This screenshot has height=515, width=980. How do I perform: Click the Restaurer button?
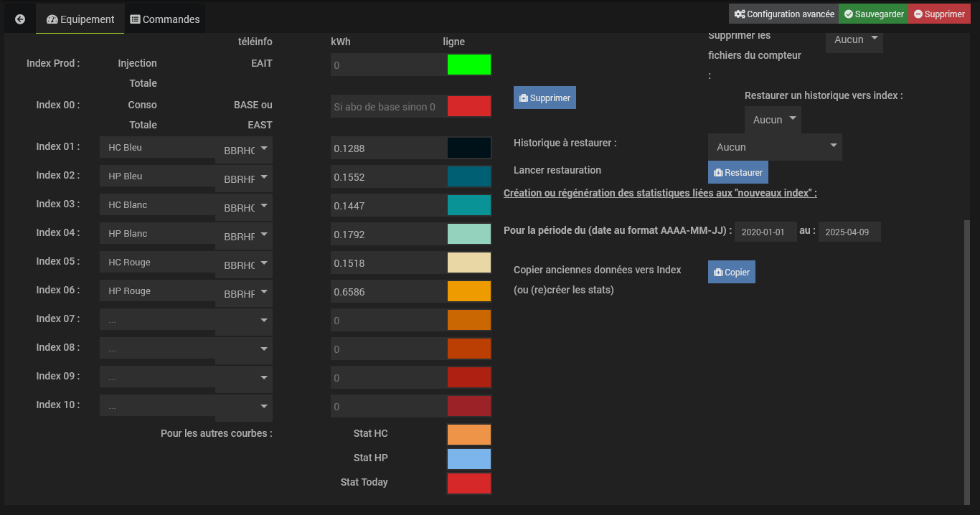[x=738, y=172]
